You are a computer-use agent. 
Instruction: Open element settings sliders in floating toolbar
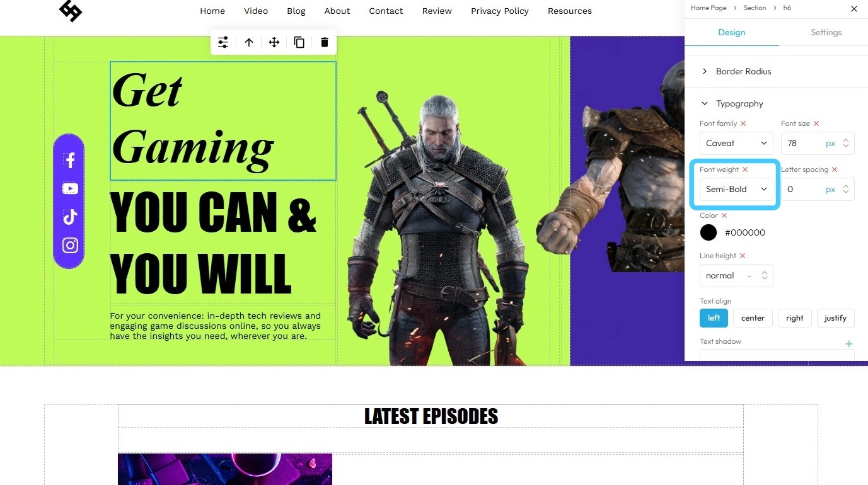(x=223, y=42)
